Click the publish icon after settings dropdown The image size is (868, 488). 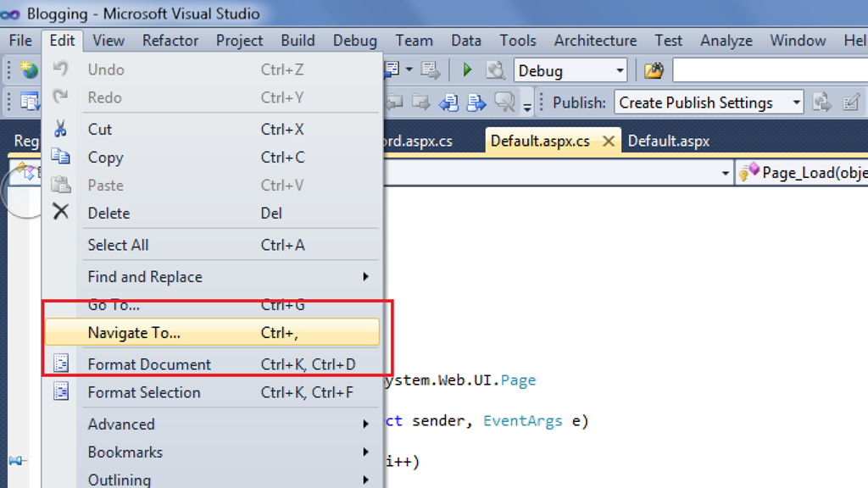tap(821, 103)
